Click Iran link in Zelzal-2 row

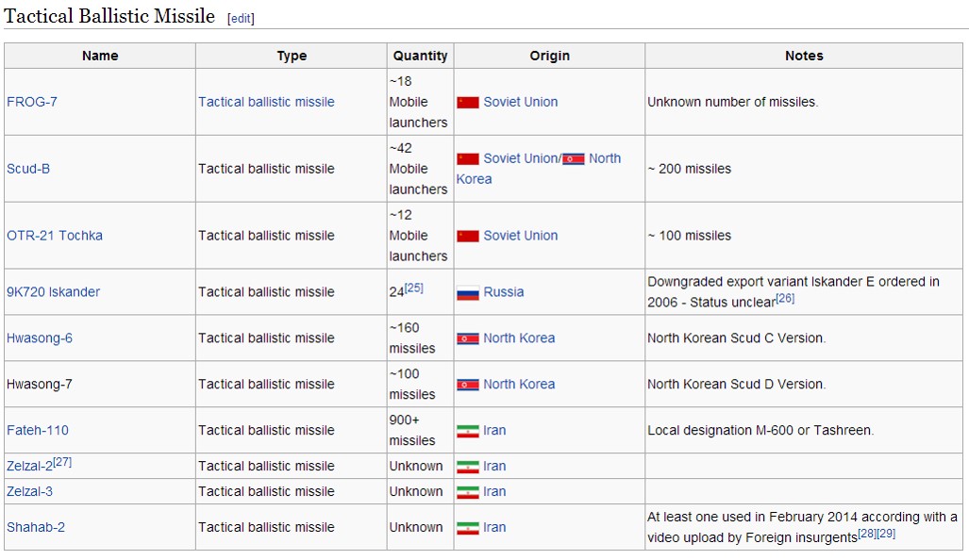[x=494, y=466]
